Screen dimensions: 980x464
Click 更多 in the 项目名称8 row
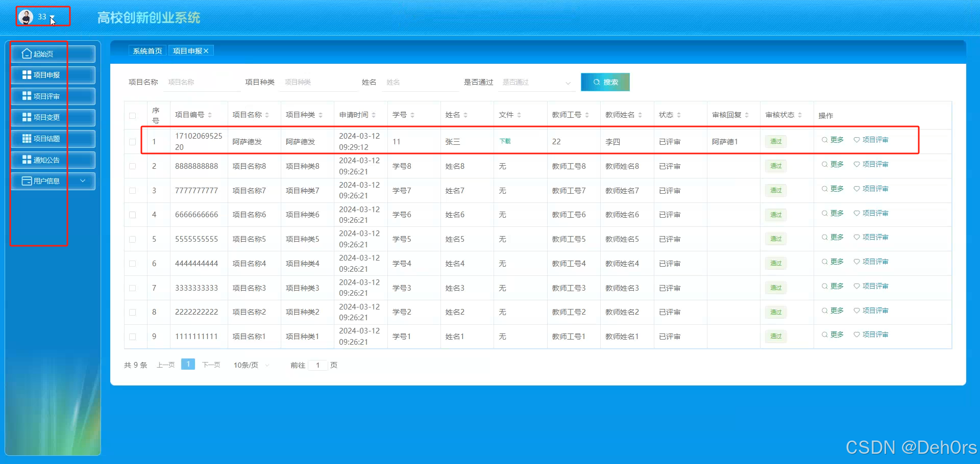tap(832, 164)
